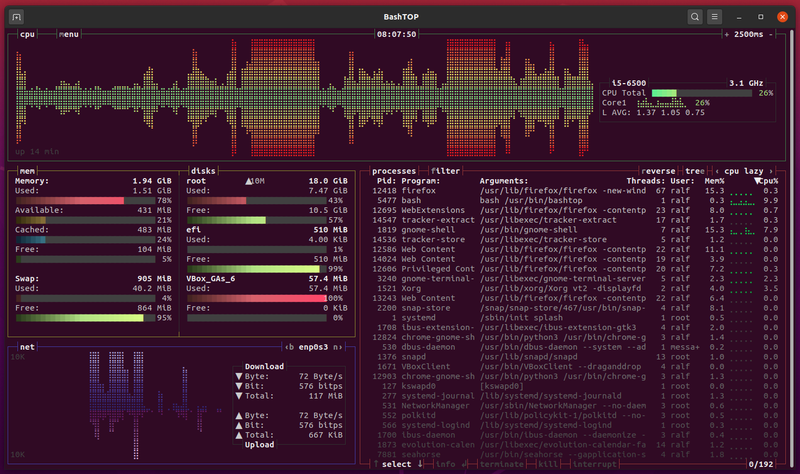Select the bash process with PID 5477
This screenshot has height=474, width=800.
(x=575, y=201)
